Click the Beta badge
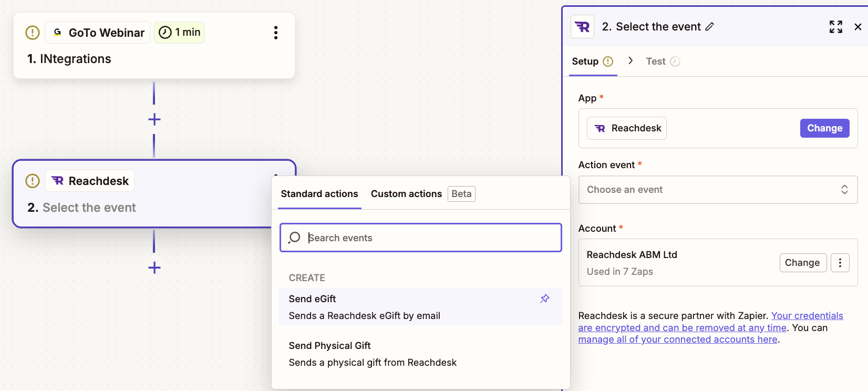Viewport: 868px width, 391px height. point(461,194)
